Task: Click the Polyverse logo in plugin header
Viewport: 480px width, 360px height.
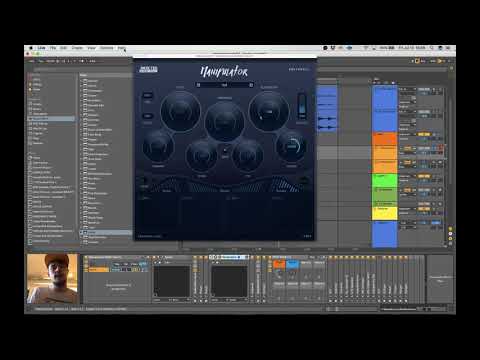Action: (298, 69)
